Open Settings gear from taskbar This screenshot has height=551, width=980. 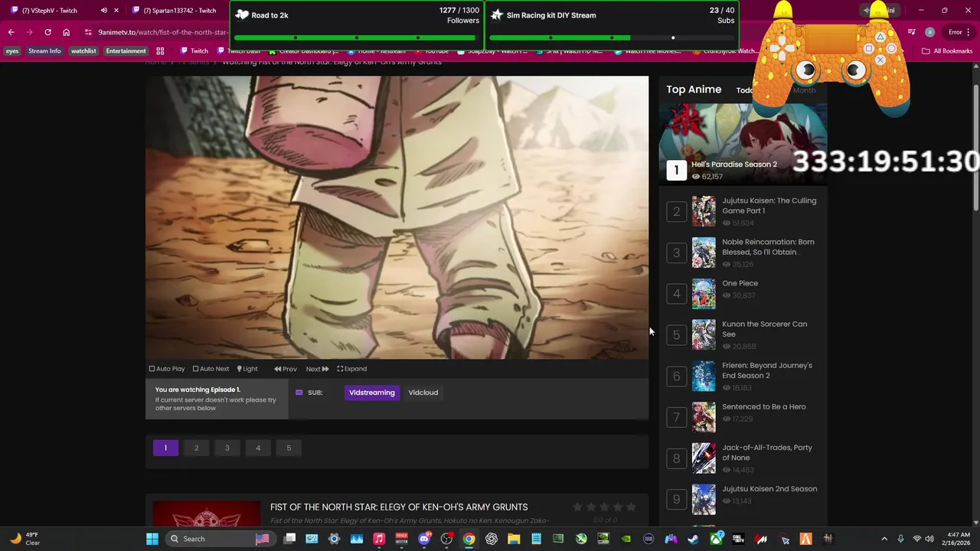click(334, 539)
